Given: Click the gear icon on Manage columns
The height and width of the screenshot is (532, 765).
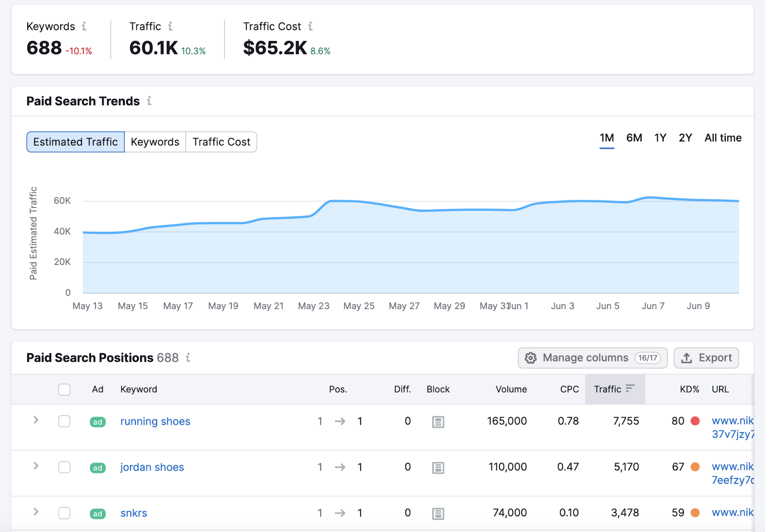Looking at the screenshot, I should [x=531, y=358].
